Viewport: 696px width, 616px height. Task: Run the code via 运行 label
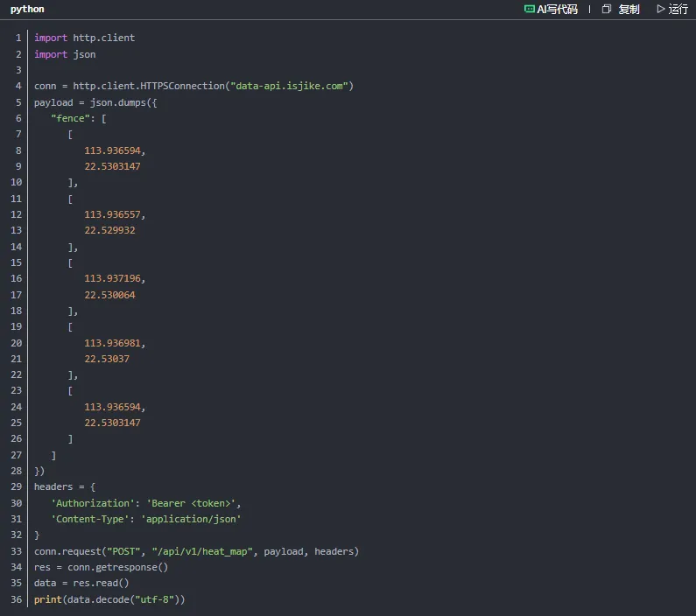coord(678,9)
